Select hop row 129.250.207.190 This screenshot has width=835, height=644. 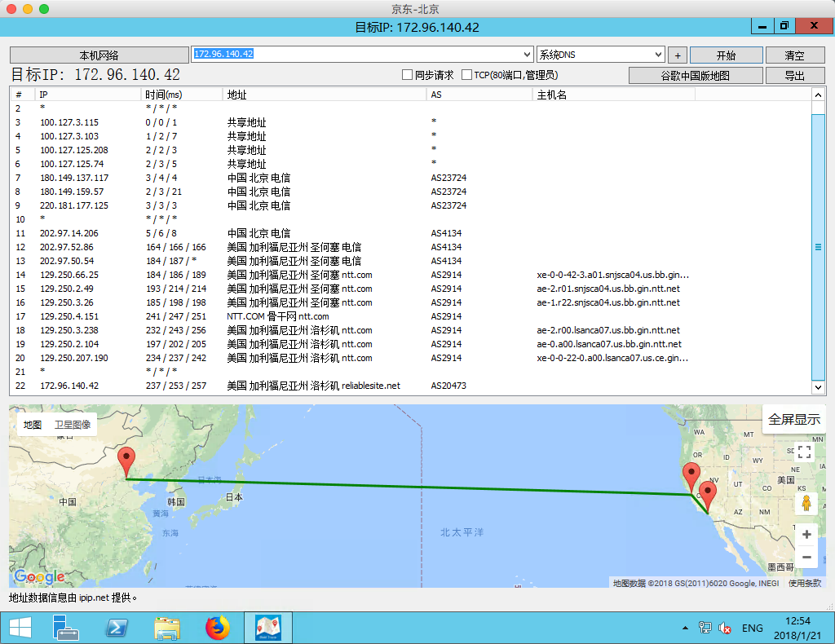(x=411, y=358)
